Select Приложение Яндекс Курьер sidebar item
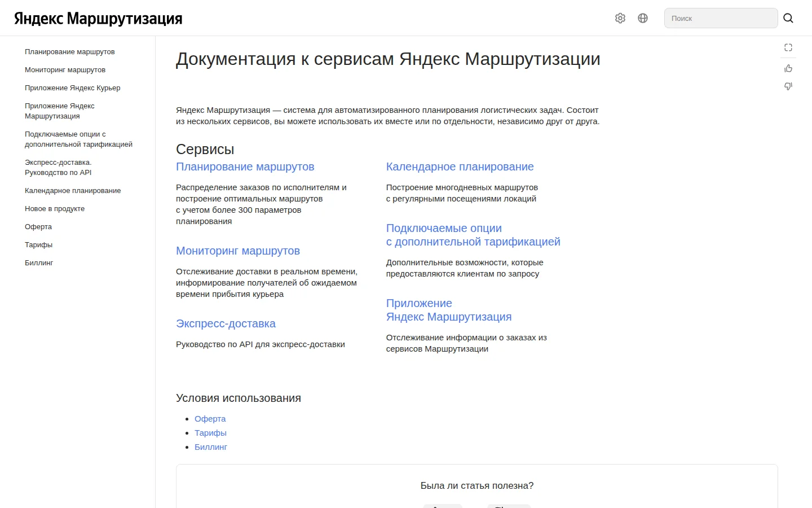812x508 pixels. [x=73, y=87]
